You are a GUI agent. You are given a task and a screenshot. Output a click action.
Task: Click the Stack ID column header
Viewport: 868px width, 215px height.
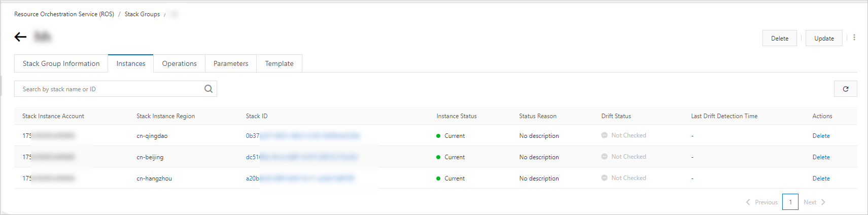[257, 116]
